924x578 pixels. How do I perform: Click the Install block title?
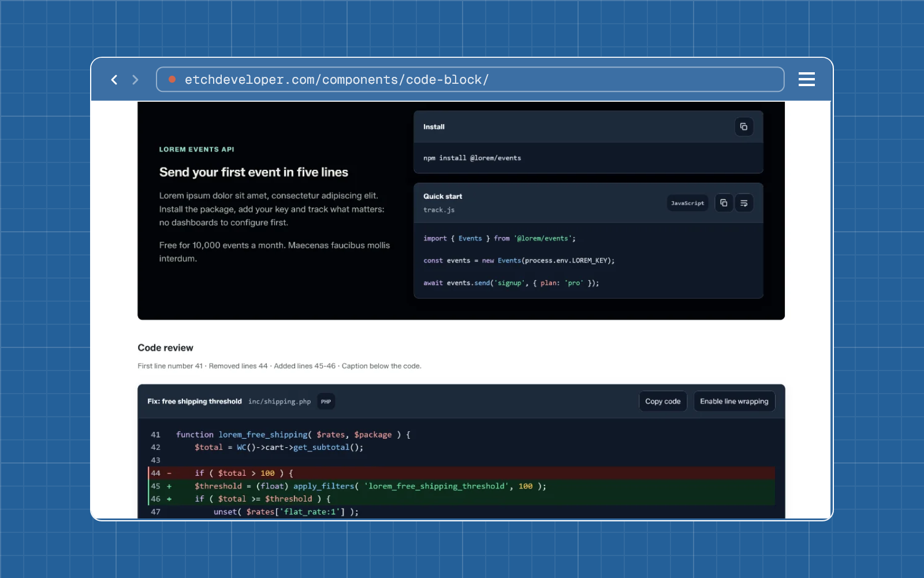click(x=434, y=127)
